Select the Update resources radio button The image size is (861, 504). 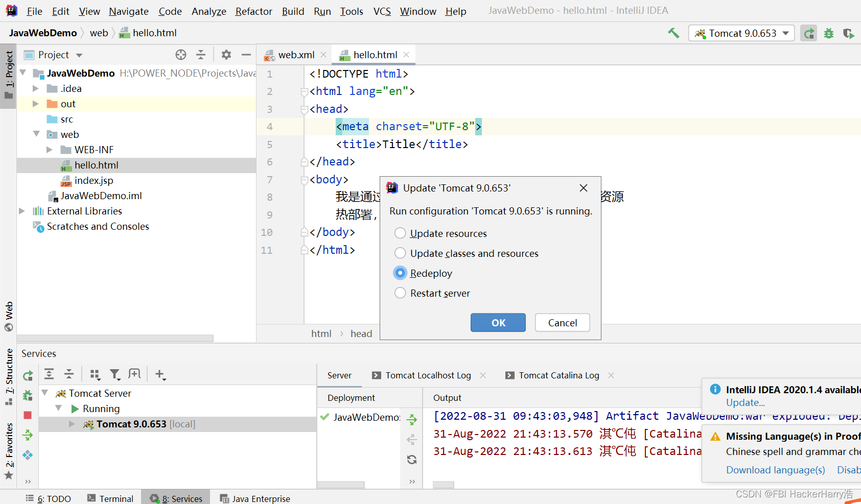(x=400, y=233)
